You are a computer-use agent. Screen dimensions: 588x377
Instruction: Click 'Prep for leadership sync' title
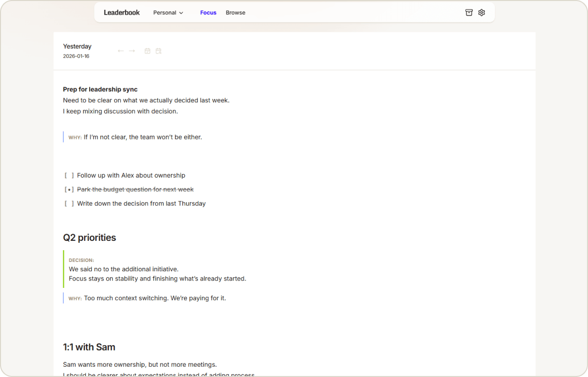coord(100,90)
